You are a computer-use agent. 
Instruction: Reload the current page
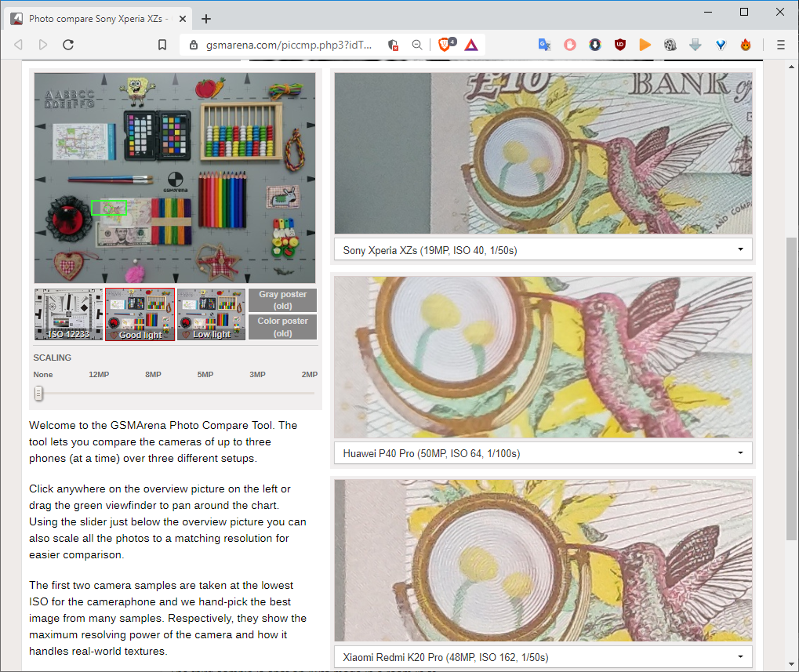point(68,45)
